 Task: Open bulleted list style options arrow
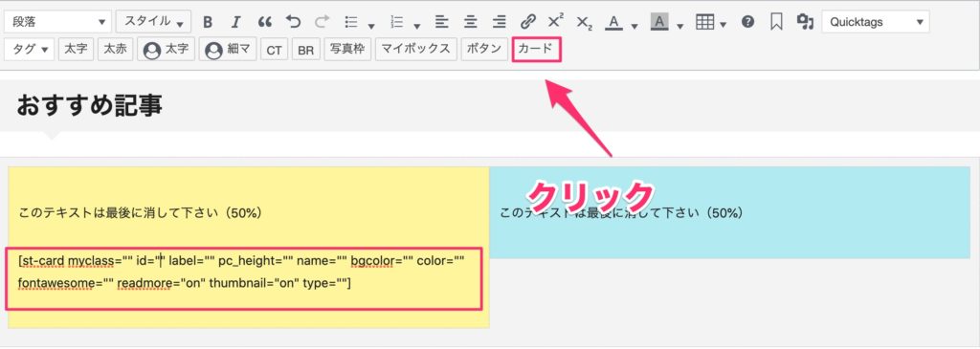(x=371, y=26)
